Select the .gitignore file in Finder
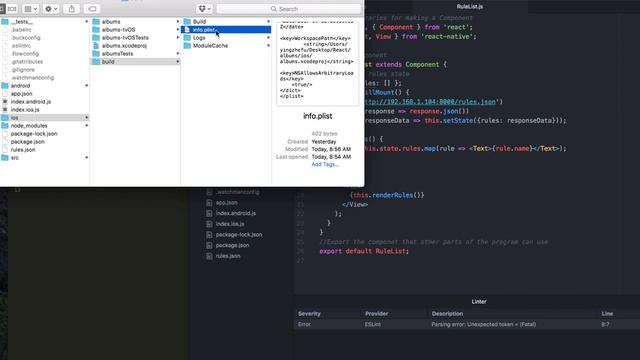Image resolution: width=640 pixels, height=360 pixels. point(23,70)
